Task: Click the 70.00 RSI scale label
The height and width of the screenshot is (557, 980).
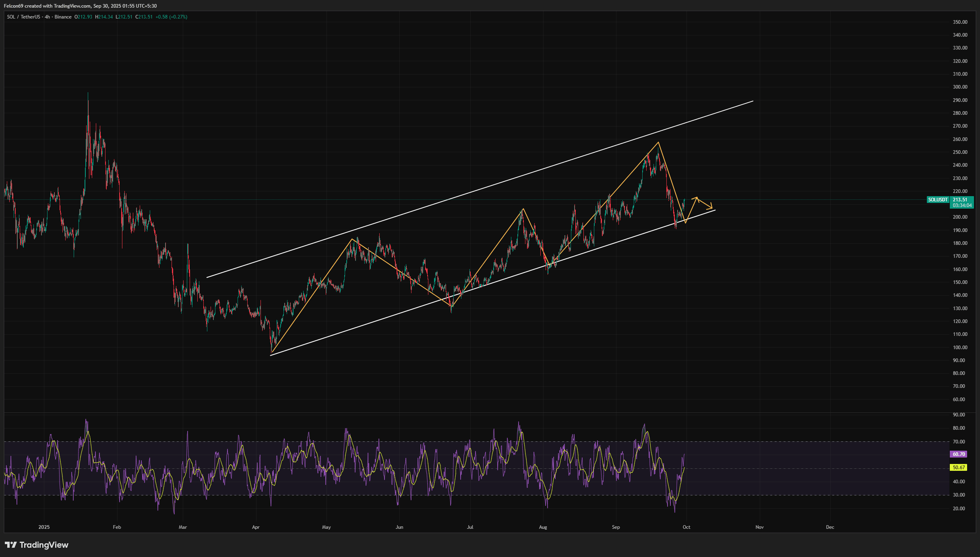Action: coord(959,441)
